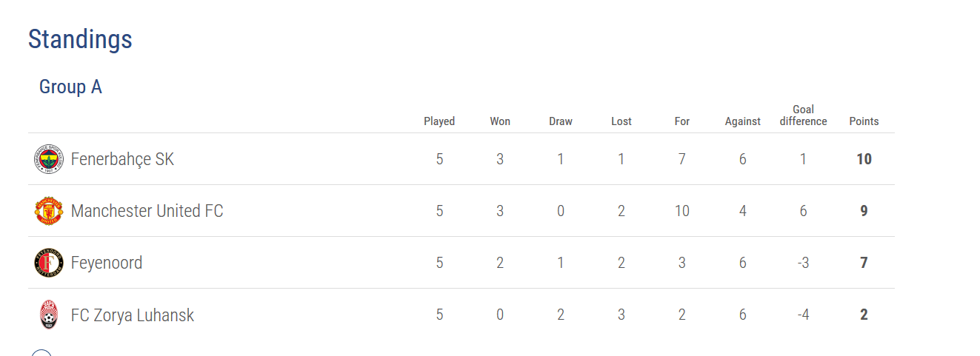The image size is (980, 356).
Task: Click the FC Zorya Luhansk crest
Action: click(x=49, y=315)
